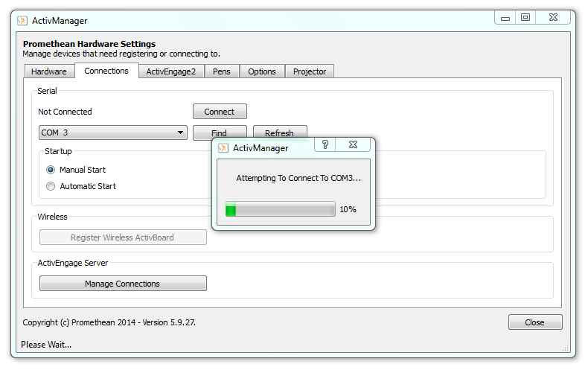The height and width of the screenshot is (370, 588).
Task: Click the Refresh button
Action: (279, 133)
